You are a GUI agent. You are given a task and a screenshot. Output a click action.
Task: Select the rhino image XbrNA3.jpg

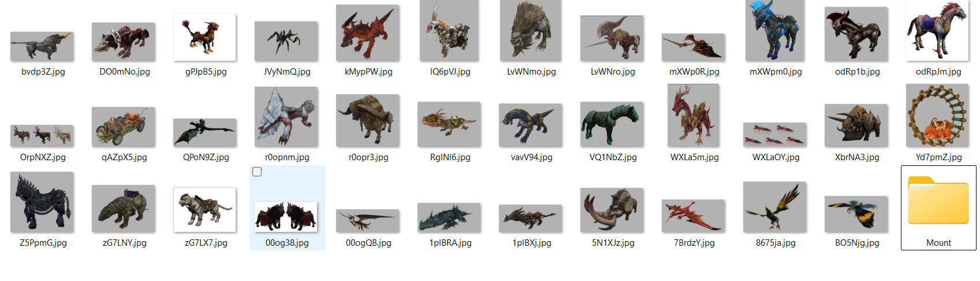856,125
